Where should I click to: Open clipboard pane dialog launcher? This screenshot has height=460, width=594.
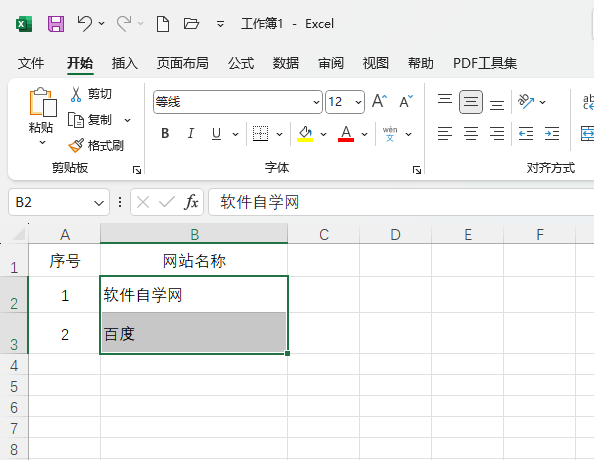pos(137,170)
